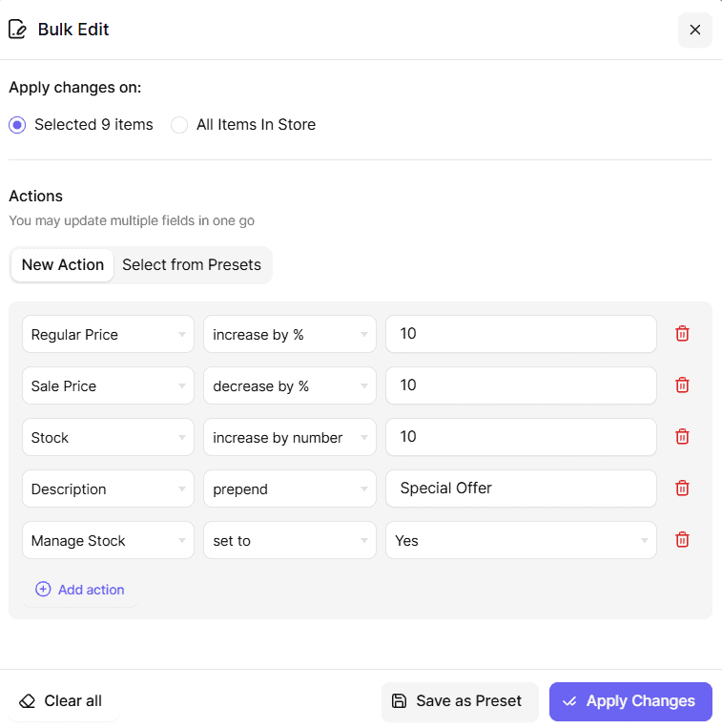The height and width of the screenshot is (728, 722).
Task: Click the Stock value input field
Action: point(521,437)
